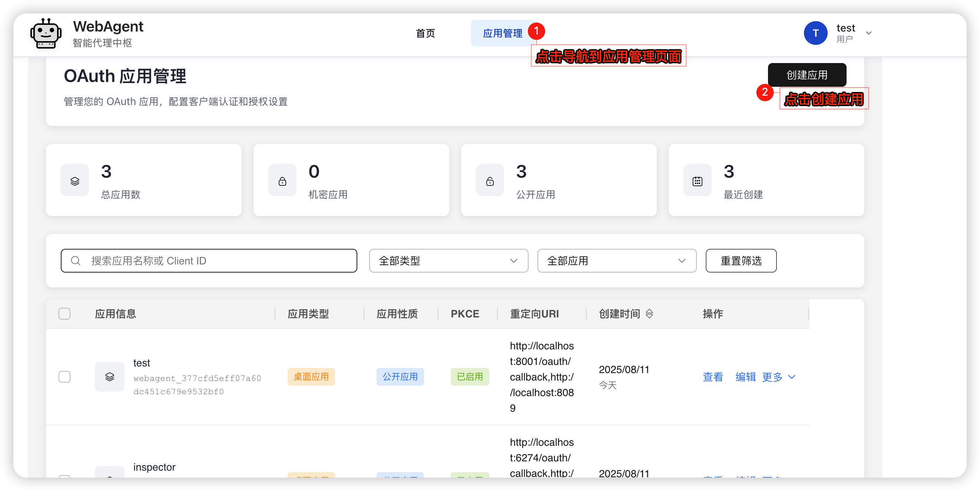
Task: Check the test application row checkbox
Action: click(64, 377)
